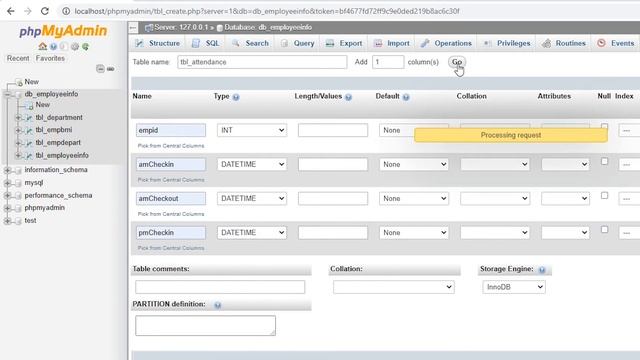
Task: Click the phpMyAdmin documentation help icon
Action: pyautogui.click(x=53, y=47)
